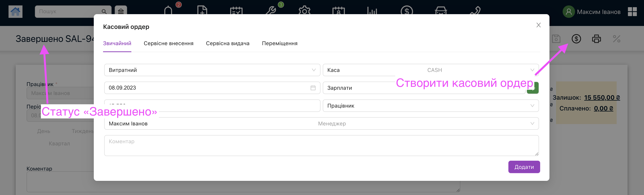Click the Коментар text area in dialog

[x=321, y=146]
